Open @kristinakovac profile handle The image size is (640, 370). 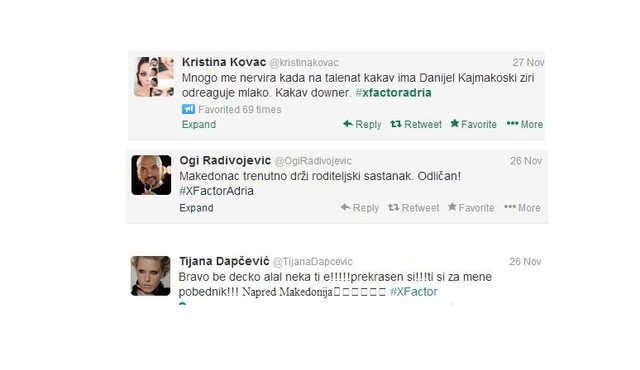click(x=304, y=63)
